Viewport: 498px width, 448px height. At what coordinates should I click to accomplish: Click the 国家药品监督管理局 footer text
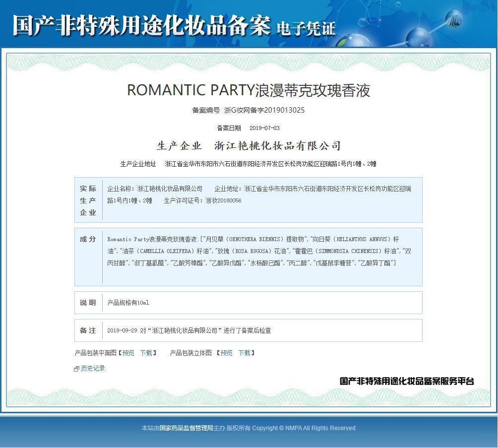[x=186, y=428]
